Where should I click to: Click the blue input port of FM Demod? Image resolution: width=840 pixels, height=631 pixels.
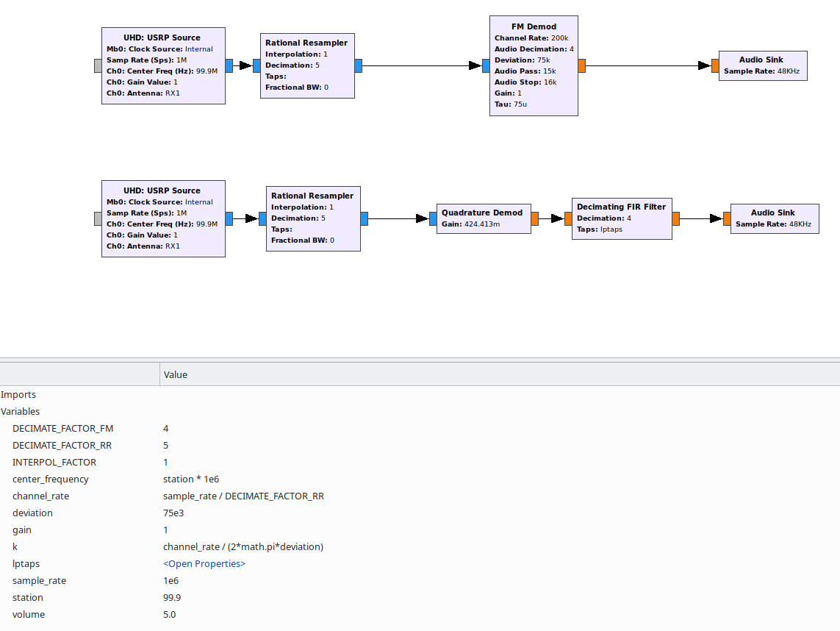[x=486, y=65]
